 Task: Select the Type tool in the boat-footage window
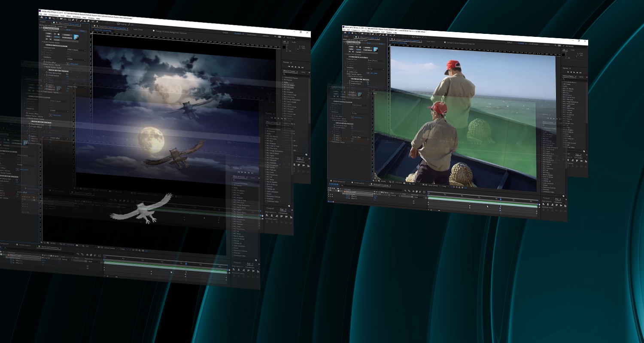click(x=376, y=35)
